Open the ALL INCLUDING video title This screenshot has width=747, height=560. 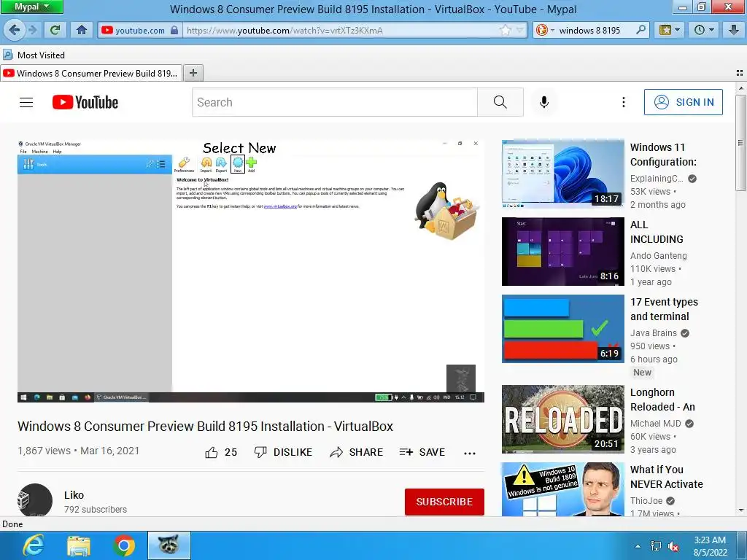(x=657, y=232)
